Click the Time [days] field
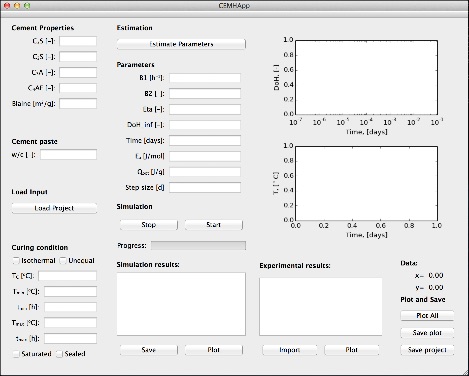 (x=205, y=141)
